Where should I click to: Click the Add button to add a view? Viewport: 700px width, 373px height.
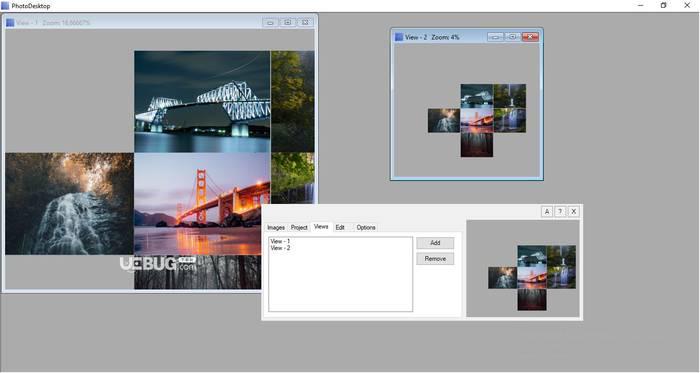(435, 243)
